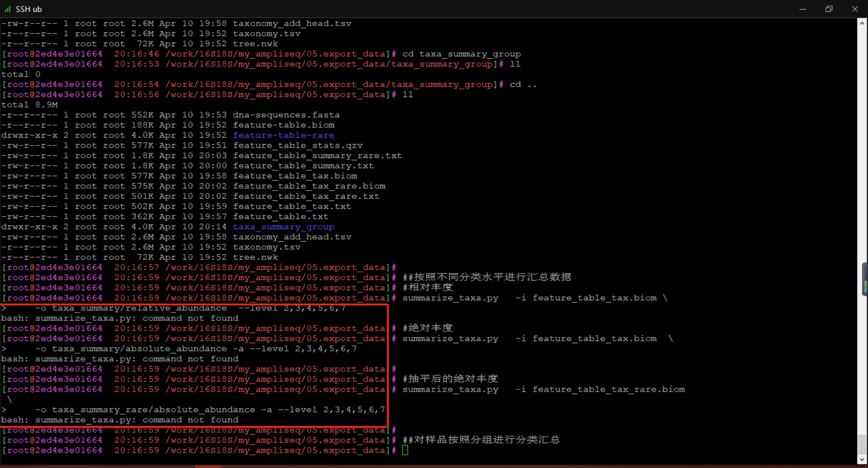
Task: Click 'SSH ub' window title text
Action: tap(28, 9)
